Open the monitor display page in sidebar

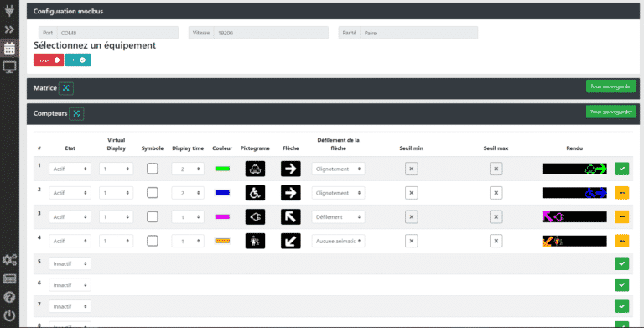click(x=9, y=67)
